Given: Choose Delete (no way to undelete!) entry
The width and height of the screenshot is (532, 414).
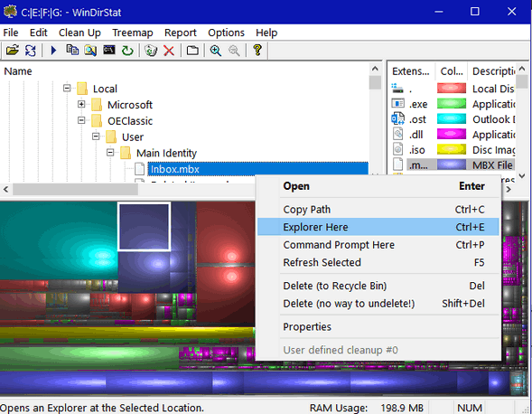Looking at the screenshot, I should click(x=378, y=304).
